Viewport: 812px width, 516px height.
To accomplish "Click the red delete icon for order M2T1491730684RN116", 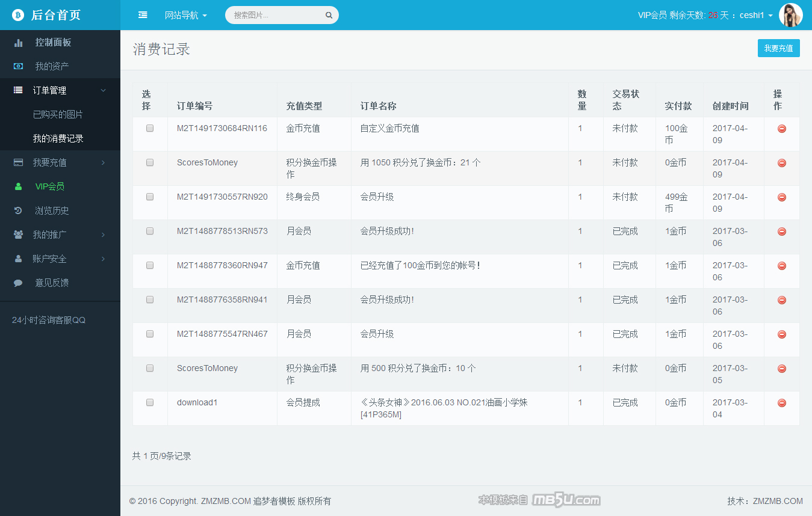I will tap(781, 129).
